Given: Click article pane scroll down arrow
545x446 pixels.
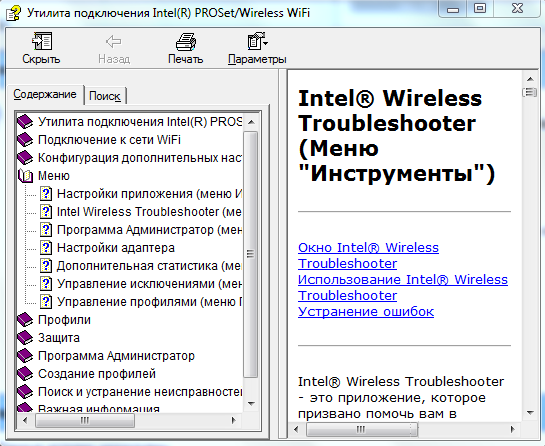Looking at the screenshot, I should [x=530, y=413].
